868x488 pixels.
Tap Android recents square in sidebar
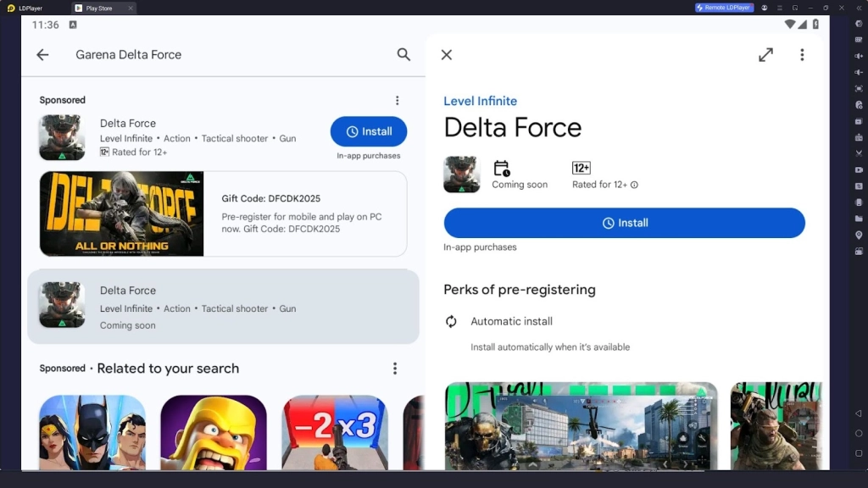[859, 453]
